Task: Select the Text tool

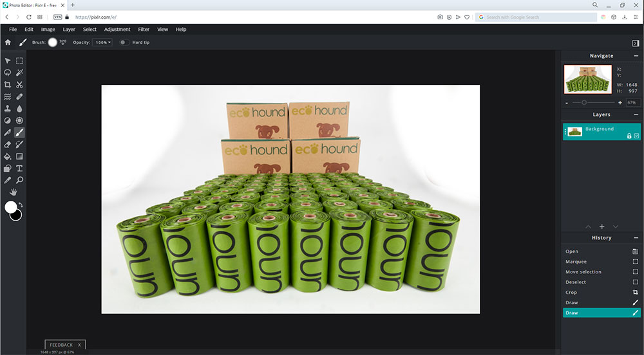Action: [x=19, y=168]
